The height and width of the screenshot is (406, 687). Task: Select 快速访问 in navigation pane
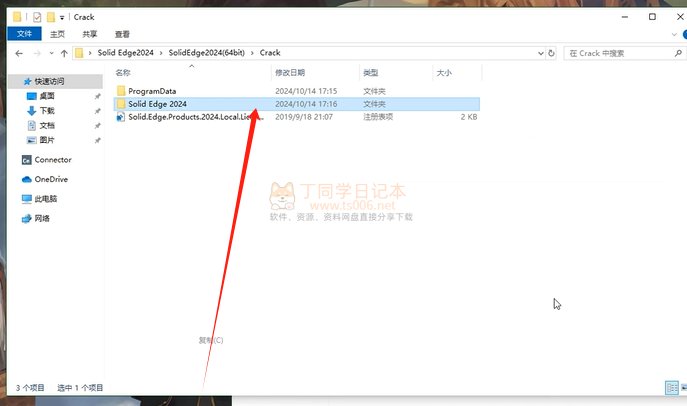coord(55,81)
